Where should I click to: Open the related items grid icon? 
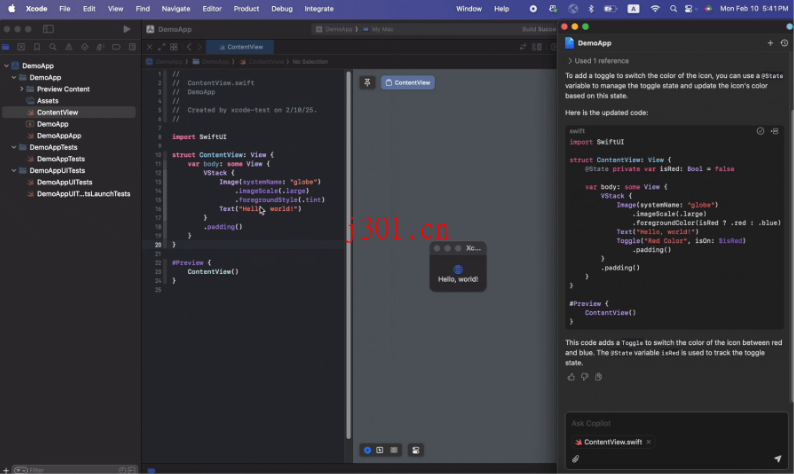pyautogui.click(x=174, y=47)
